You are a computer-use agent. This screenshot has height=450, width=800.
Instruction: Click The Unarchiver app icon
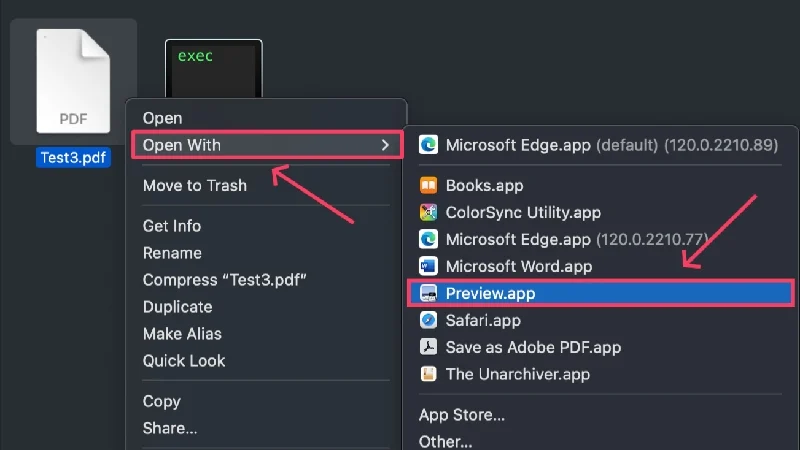coord(428,374)
